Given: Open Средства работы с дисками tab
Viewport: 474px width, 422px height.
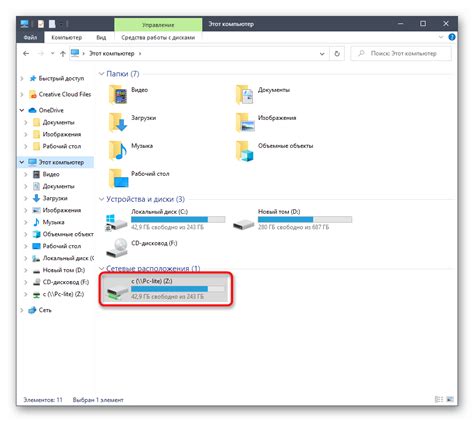Looking at the screenshot, I should click(x=158, y=37).
